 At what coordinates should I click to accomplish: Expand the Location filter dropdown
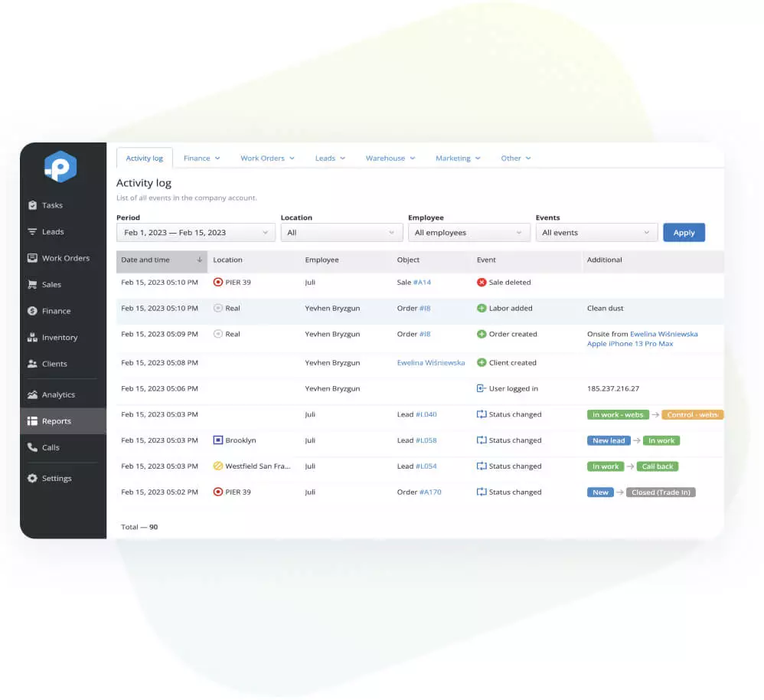(x=341, y=232)
